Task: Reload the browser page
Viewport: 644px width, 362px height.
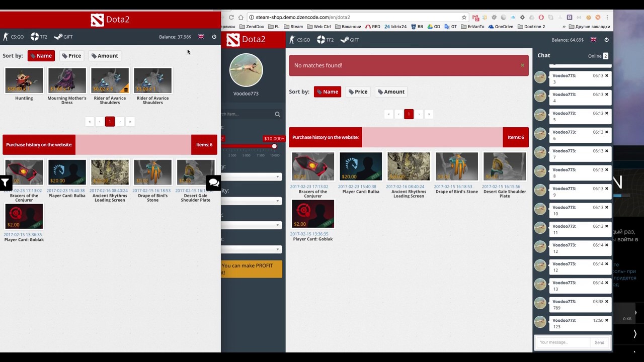Action: (x=231, y=17)
